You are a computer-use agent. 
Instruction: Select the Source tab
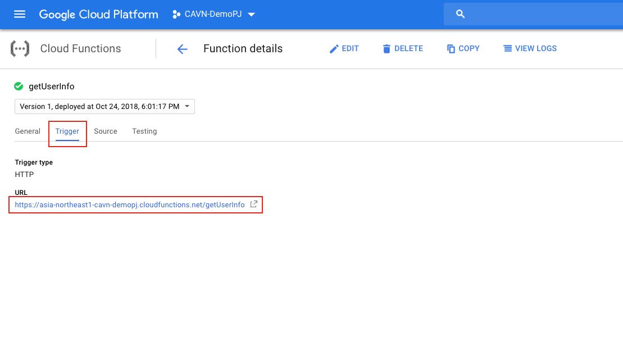(x=106, y=131)
